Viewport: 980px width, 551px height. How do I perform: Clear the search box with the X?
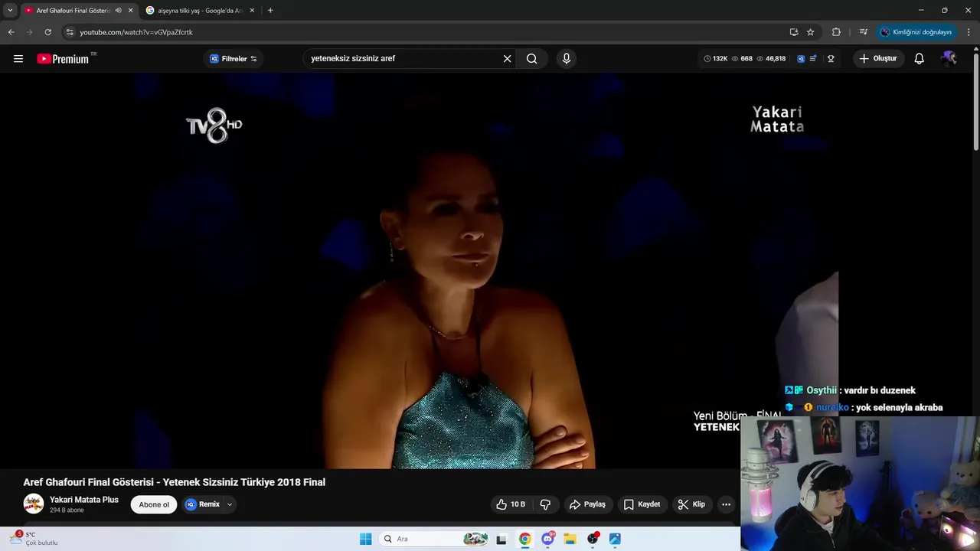507,59
